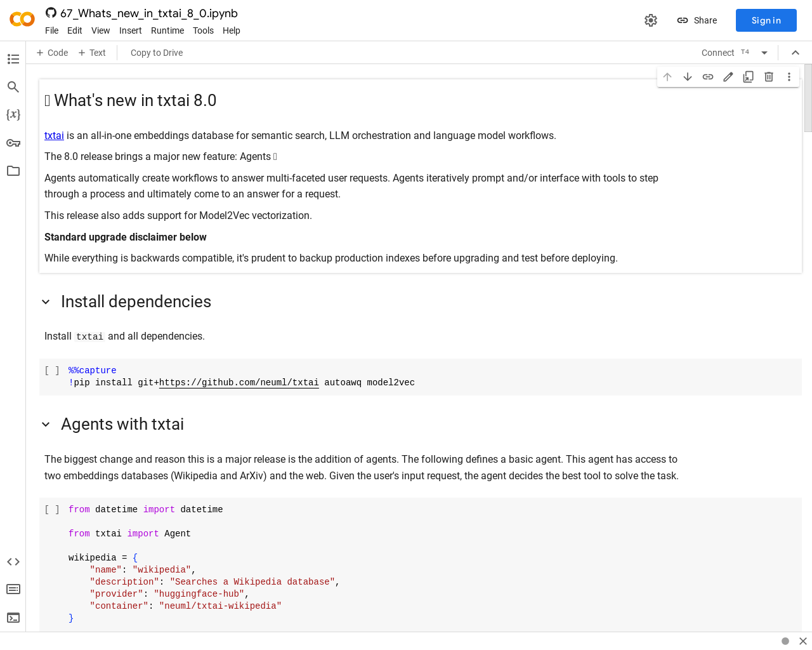Screen dimensions: 812x650
Task: Click Copy to Drive
Action: point(157,53)
